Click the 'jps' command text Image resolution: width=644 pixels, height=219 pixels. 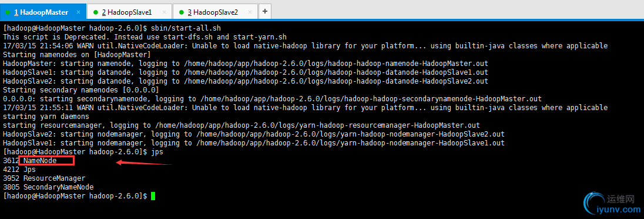157,152
